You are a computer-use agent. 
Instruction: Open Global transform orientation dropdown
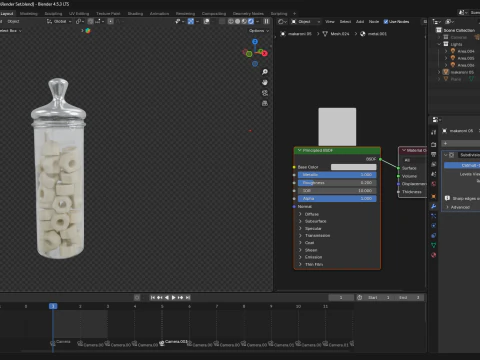pyautogui.click(x=59, y=21)
